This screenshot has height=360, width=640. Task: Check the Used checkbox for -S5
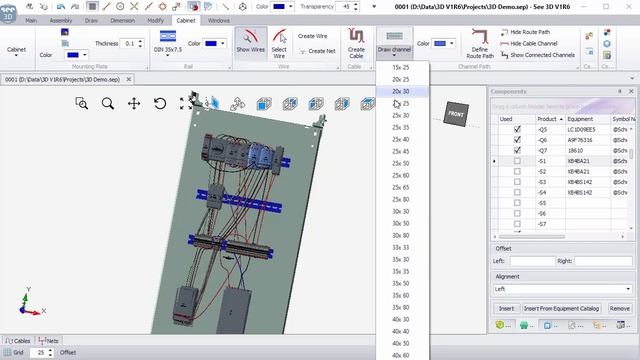point(517,203)
